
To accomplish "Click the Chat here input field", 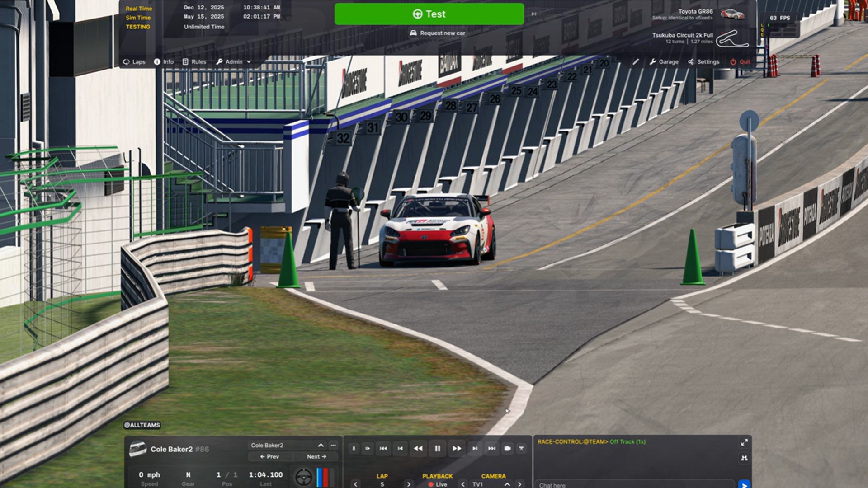I will (x=635, y=485).
